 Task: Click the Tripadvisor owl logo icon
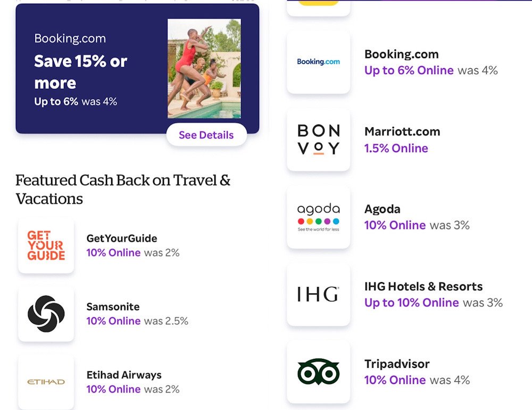pyautogui.click(x=318, y=372)
